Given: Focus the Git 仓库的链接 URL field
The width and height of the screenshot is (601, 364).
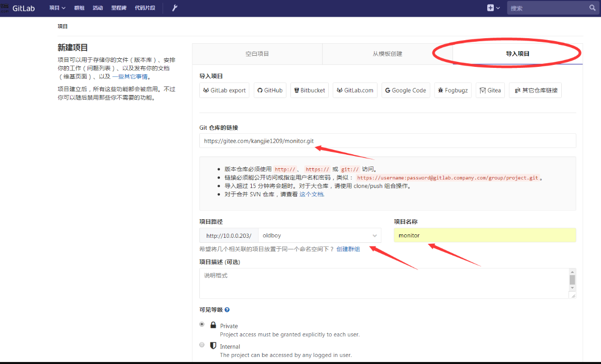Looking at the screenshot, I should pos(388,140).
